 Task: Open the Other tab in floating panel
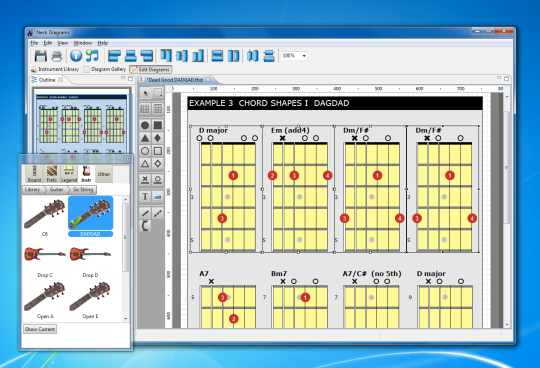(104, 174)
